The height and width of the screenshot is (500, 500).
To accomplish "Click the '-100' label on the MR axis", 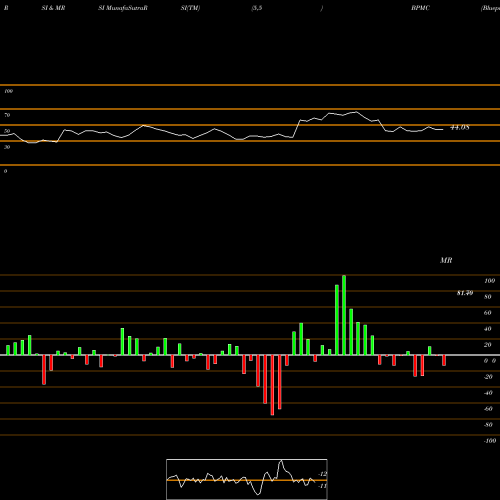I will (x=490, y=441).
